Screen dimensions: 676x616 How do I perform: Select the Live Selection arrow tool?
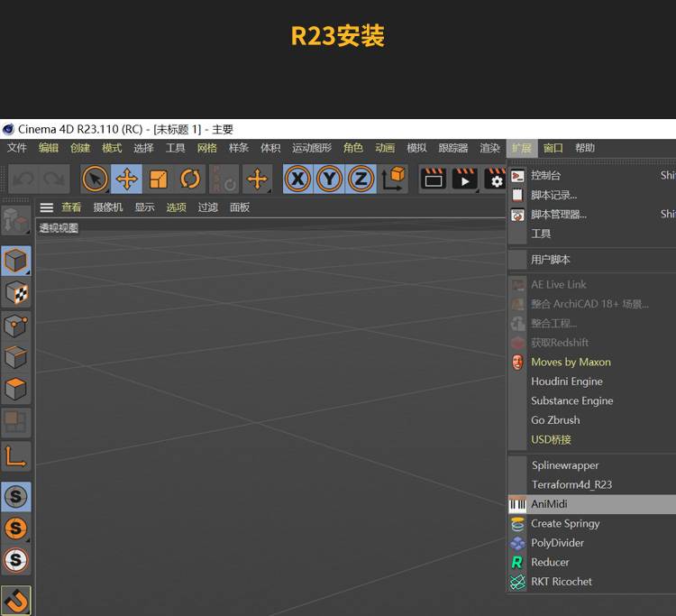tap(95, 179)
